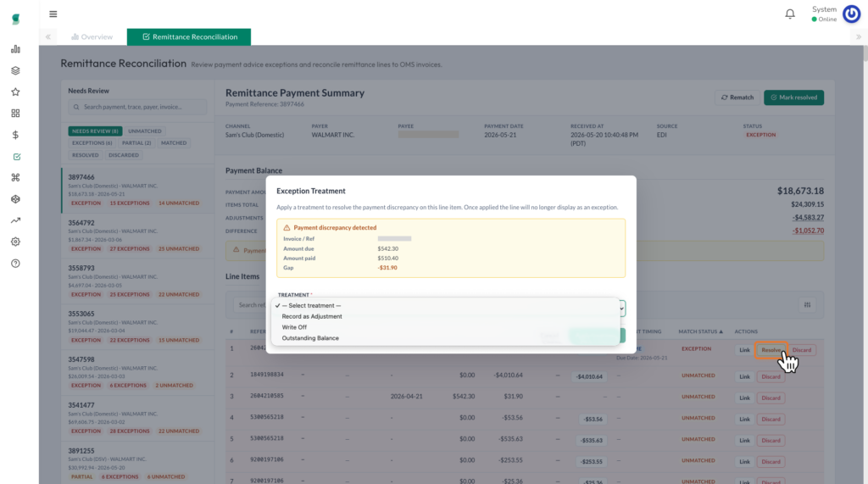Sort by the Match Status column header

click(700, 331)
